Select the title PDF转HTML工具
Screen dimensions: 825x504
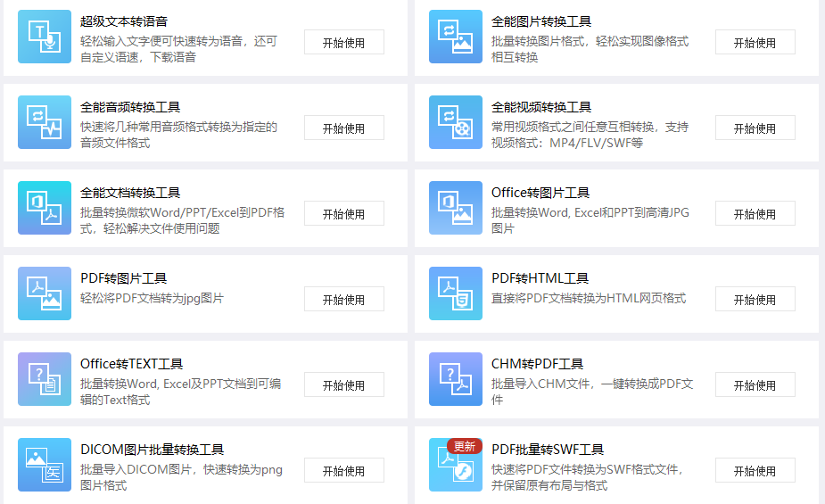540,278
